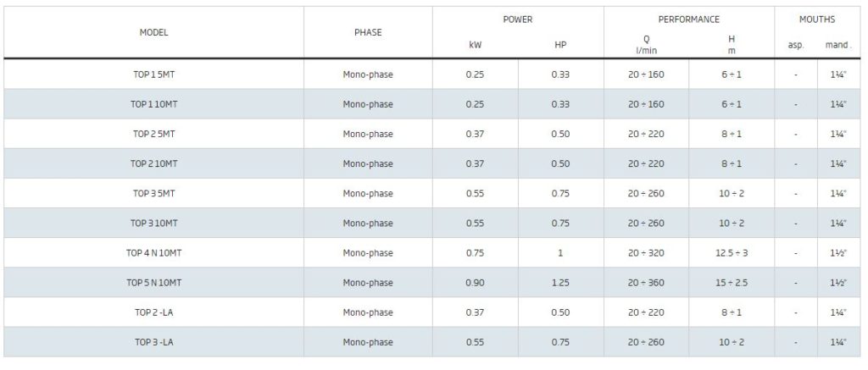The image size is (868, 370).
Task: Click the MODEL column header
Action: (153, 33)
